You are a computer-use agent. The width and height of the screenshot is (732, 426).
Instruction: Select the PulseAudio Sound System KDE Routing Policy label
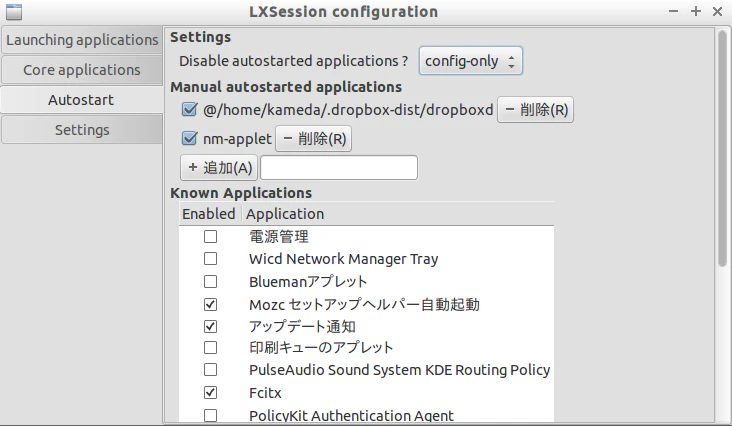pyautogui.click(x=400, y=370)
